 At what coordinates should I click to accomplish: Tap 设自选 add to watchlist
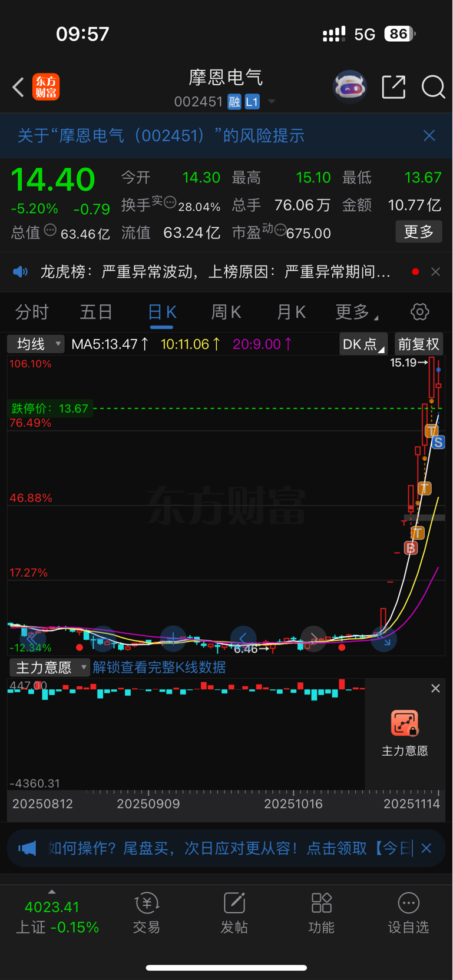pos(408,913)
